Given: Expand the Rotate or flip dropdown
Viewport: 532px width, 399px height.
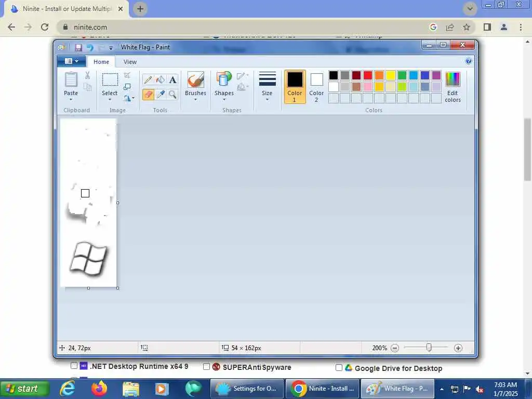Looking at the screenshot, I should pos(129,98).
